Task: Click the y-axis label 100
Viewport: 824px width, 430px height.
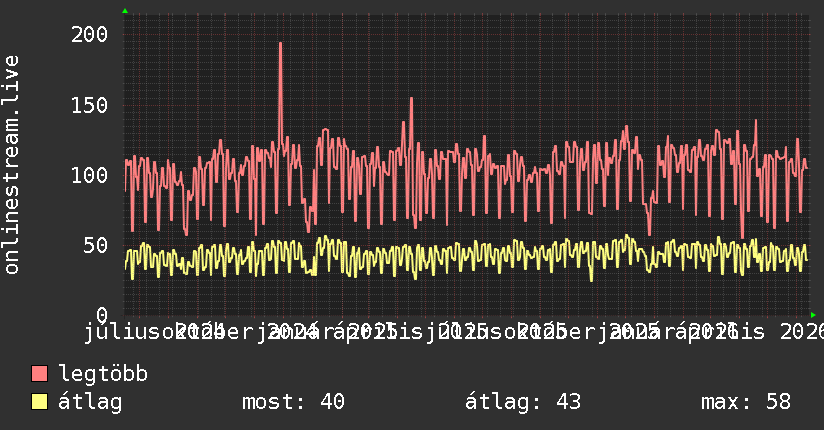Action: tap(89, 175)
